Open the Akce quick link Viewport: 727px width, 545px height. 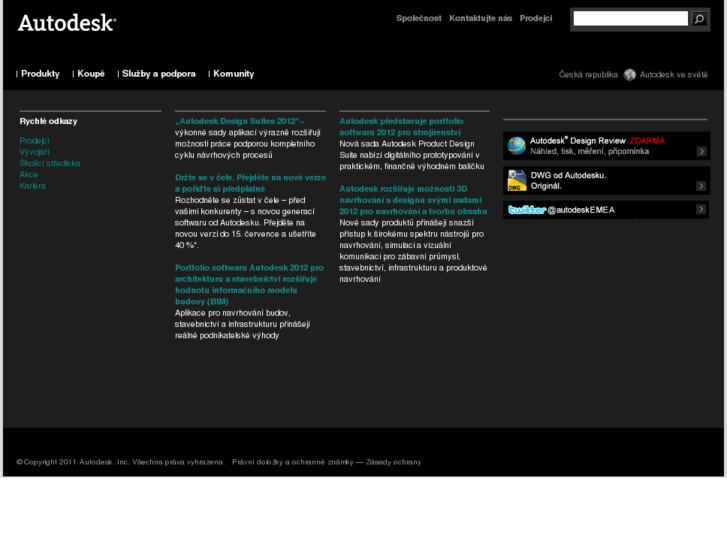pos(29,174)
